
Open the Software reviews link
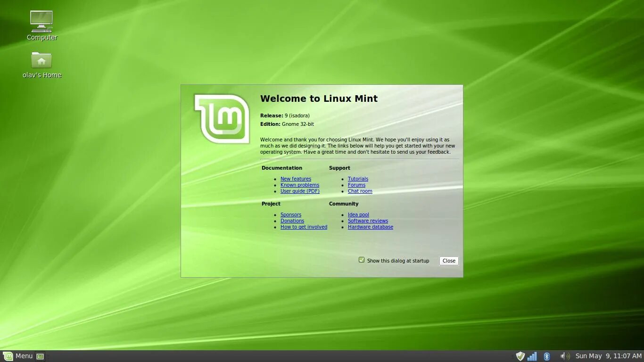coord(368,221)
